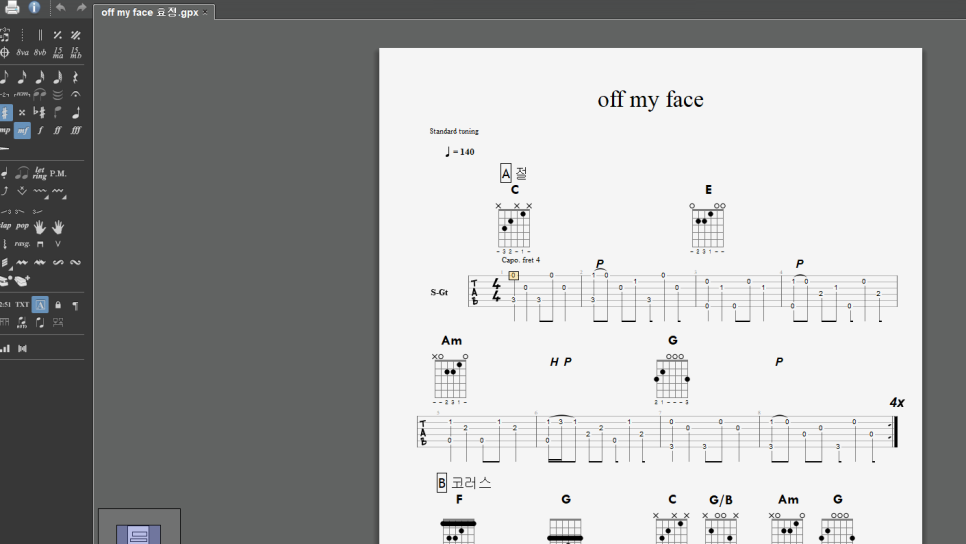
Task: Open the score information icon
Action: point(34,7)
